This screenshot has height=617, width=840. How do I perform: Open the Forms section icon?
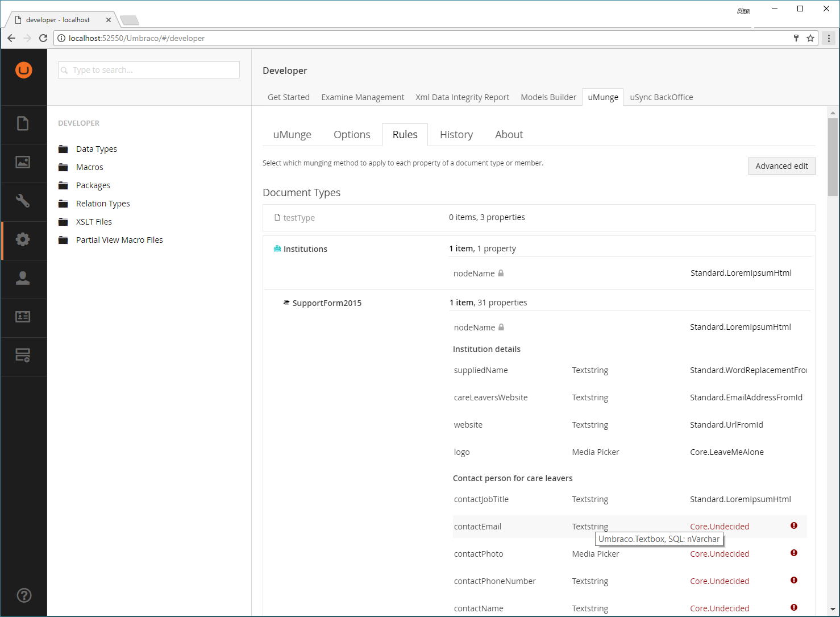click(23, 355)
